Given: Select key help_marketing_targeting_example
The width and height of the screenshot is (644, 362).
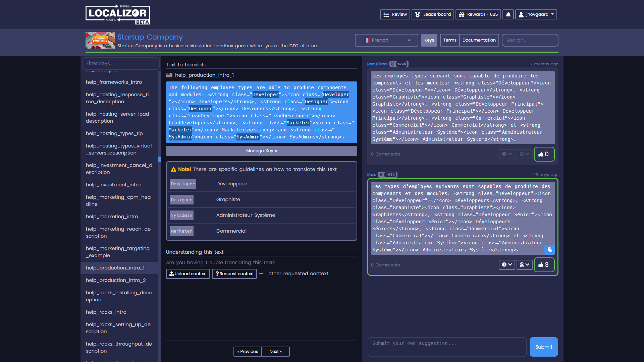Looking at the screenshot, I should pyautogui.click(x=119, y=252).
